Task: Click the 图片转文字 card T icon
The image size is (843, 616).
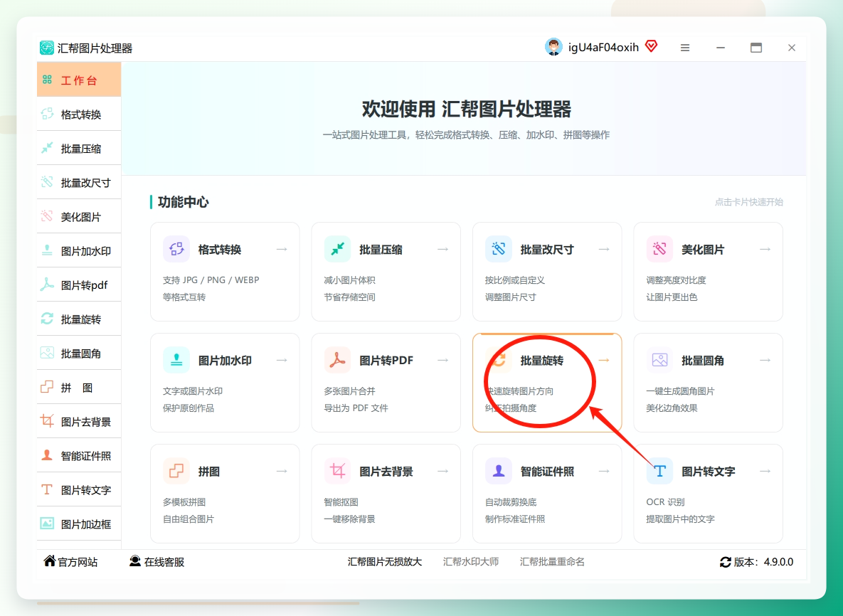Action: 659,472
